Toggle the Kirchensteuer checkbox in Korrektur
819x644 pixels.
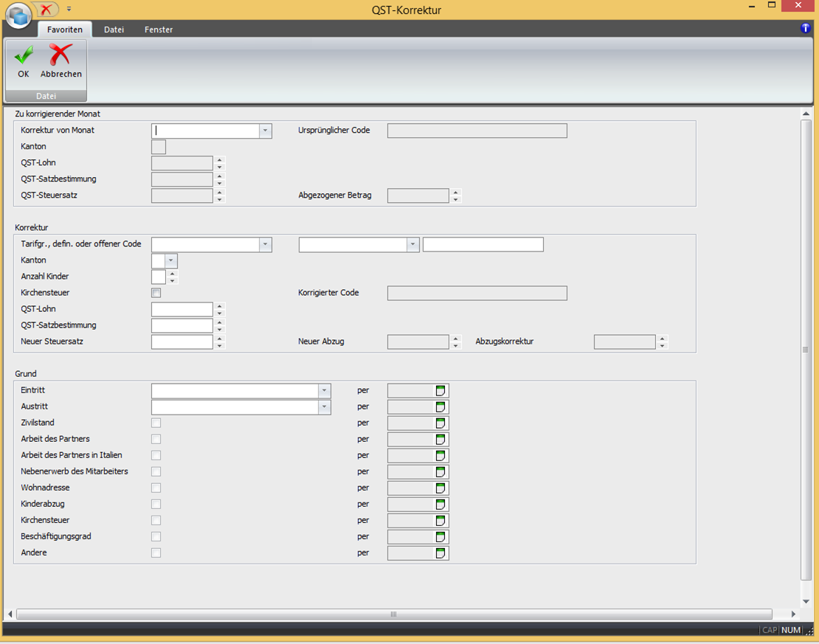pos(156,293)
